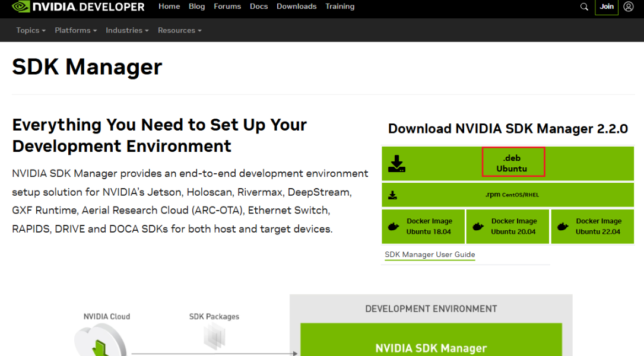
Task: Click the 'Everything You Need to Set Up' heading
Action: 159,135
